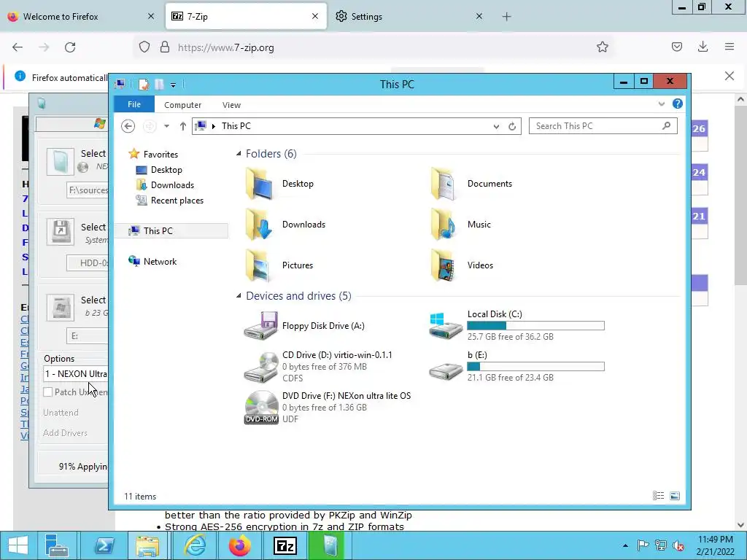The height and width of the screenshot is (560, 747).
Task: Click the Explorer Help question mark icon
Action: click(678, 104)
